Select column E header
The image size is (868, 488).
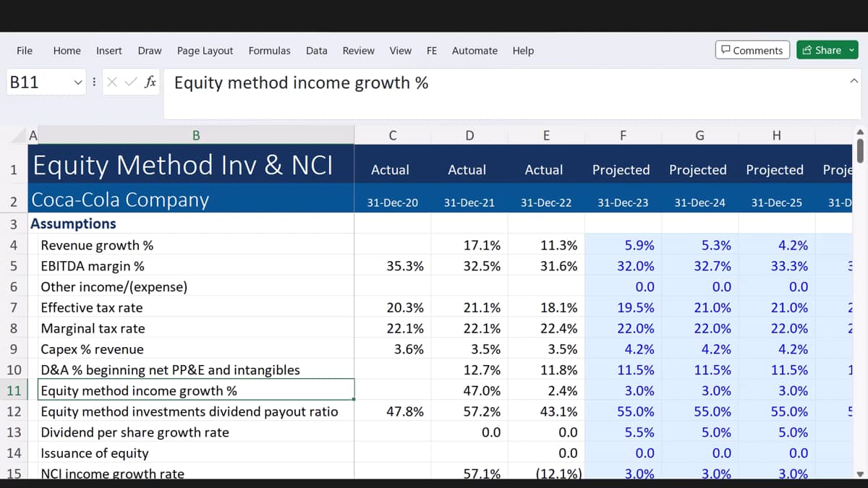click(x=546, y=134)
